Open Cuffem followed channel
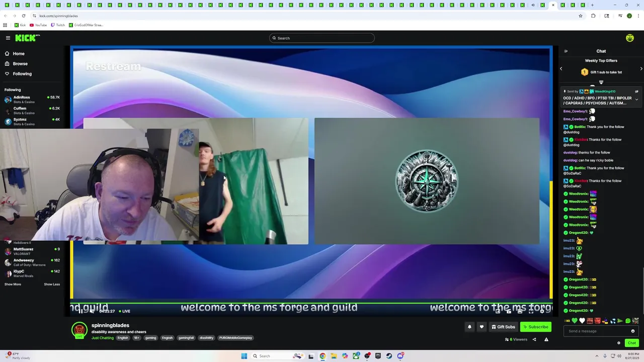 (32, 111)
